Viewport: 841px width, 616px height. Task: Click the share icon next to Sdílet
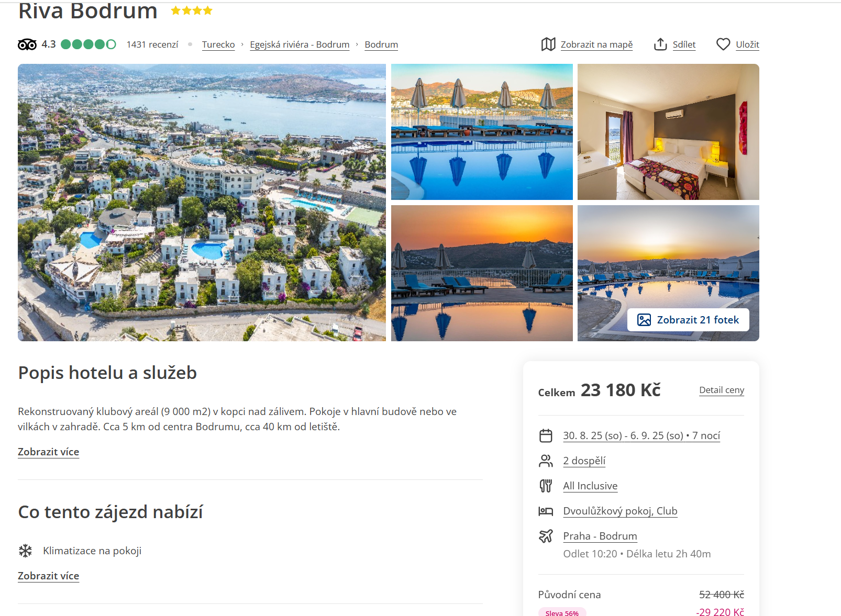click(660, 44)
